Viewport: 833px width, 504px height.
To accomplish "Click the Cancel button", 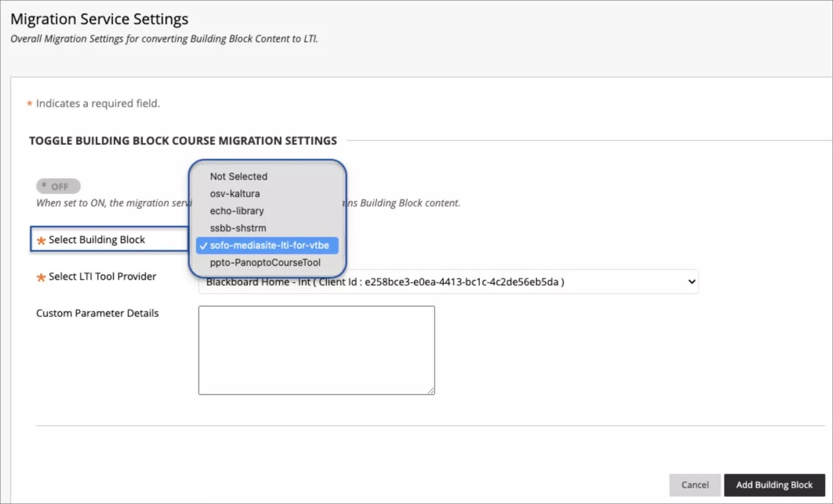I will pos(694,484).
